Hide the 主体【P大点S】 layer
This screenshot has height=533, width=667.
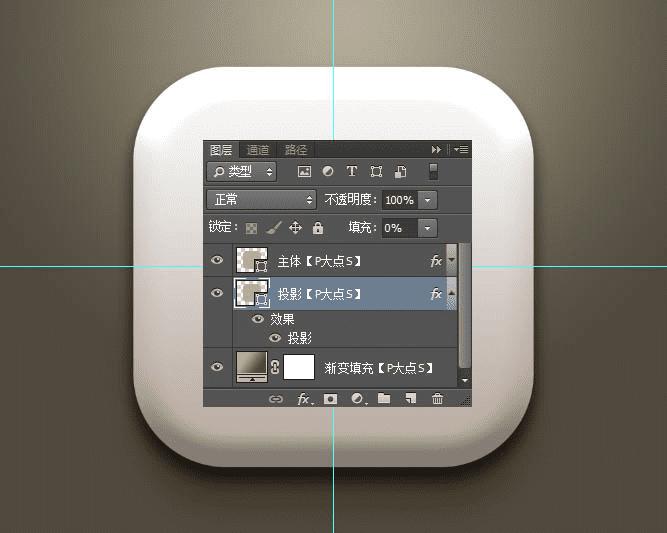(217, 260)
